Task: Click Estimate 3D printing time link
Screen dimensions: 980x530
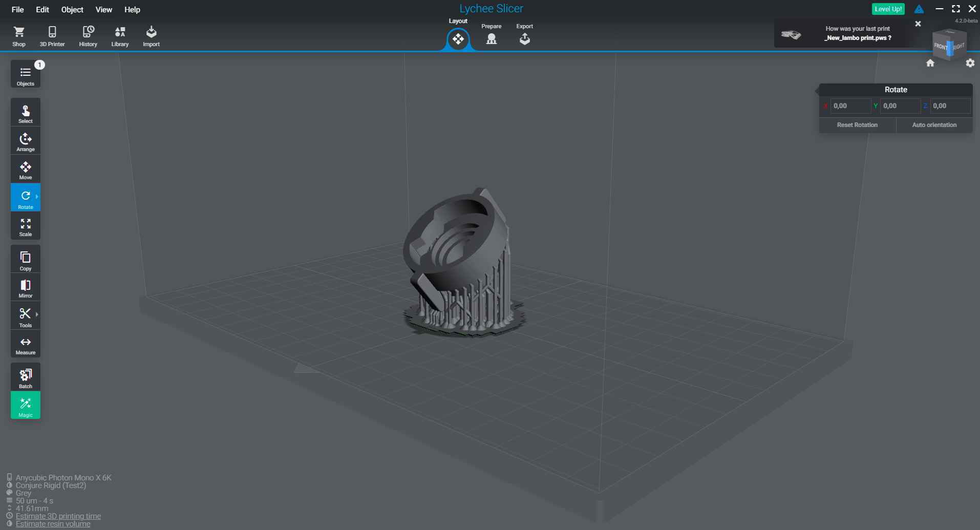Action: pyautogui.click(x=58, y=516)
